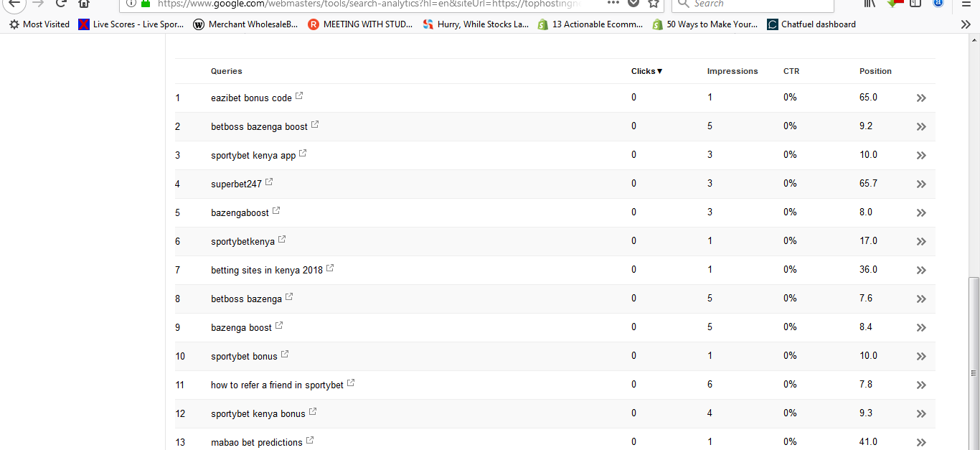Click position value 65.7 for superbet247
This screenshot has height=450, width=980.
click(868, 183)
